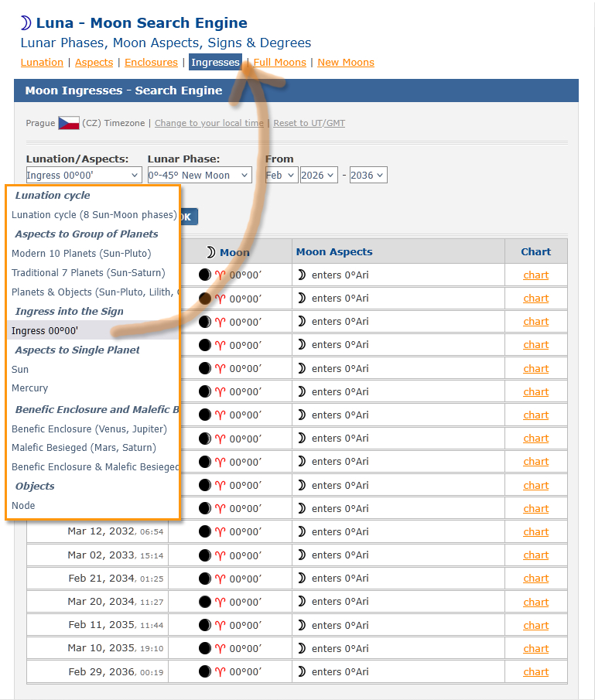Choose Modern 10 Planets (Sun-Pluto) option
This screenshot has height=700, width=595.
tap(81, 253)
